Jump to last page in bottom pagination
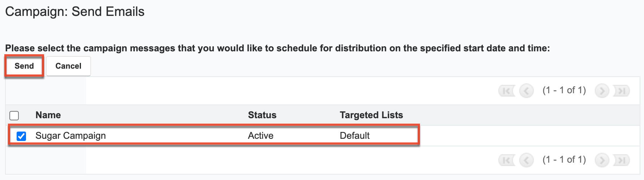The height and width of the screenshot is (180, 644). [622, 160]
